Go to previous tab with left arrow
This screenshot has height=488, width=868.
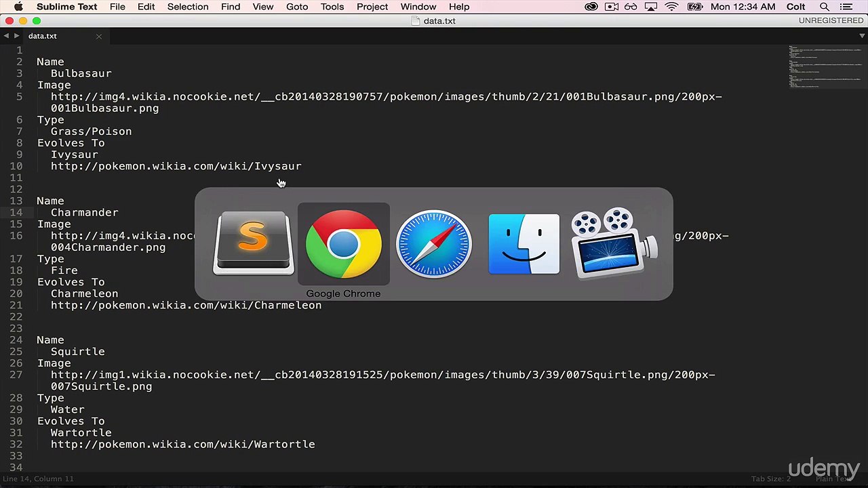click(6, 36)
